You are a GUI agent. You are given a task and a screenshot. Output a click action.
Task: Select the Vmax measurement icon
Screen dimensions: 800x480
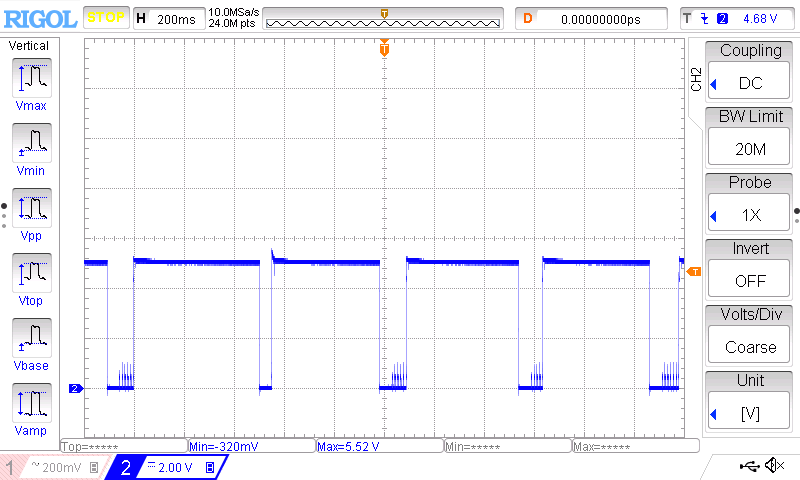click(31, 77)
